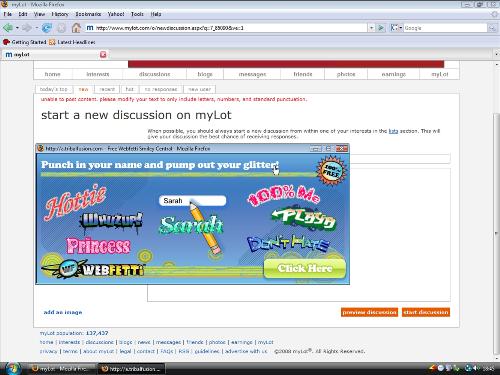Click the Stop loading icon
This screenshot has height=375, width=500.
point(61,28)
